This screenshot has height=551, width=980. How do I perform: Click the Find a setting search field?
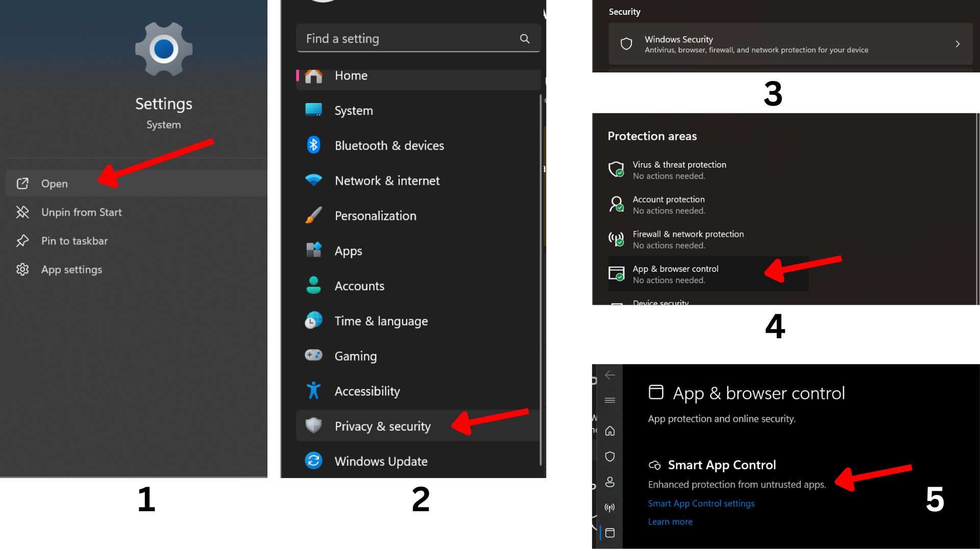[408, 39]
